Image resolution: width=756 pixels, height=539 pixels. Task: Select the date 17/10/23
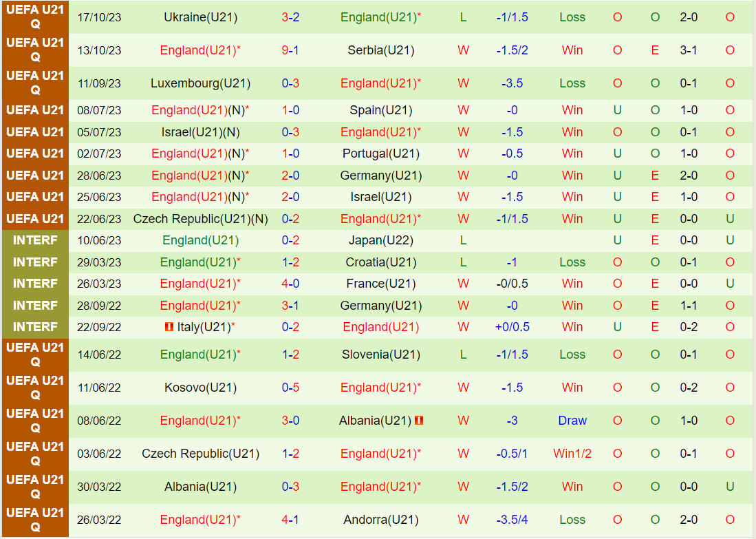click(99, 17)
